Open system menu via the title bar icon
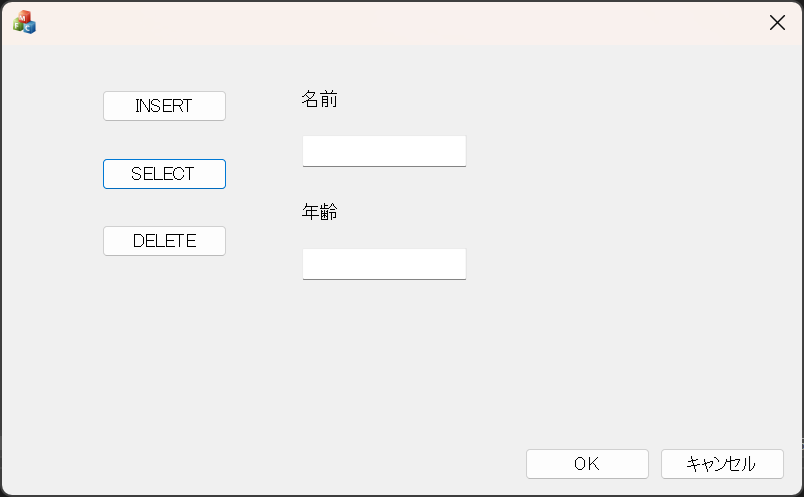The width and height of the screenshot is (804, 497). click(x=24, y=22)
